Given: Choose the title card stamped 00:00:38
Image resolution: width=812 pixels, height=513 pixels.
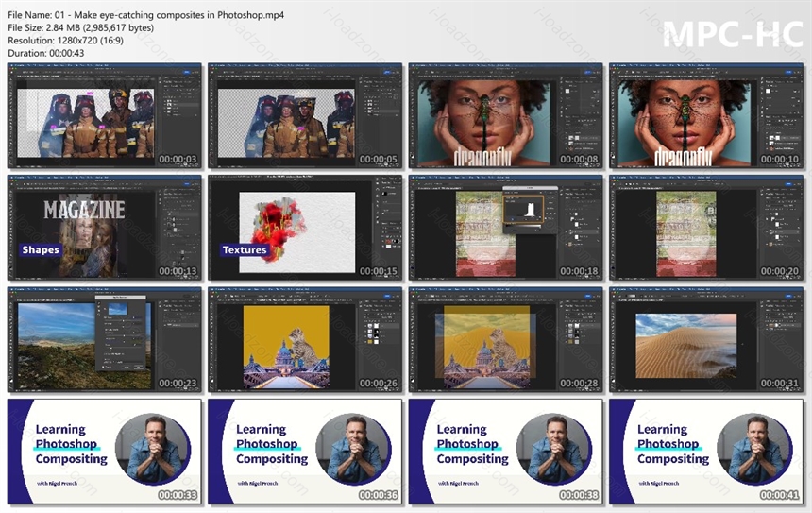Looking at the screenshot, I should [505, 452].
